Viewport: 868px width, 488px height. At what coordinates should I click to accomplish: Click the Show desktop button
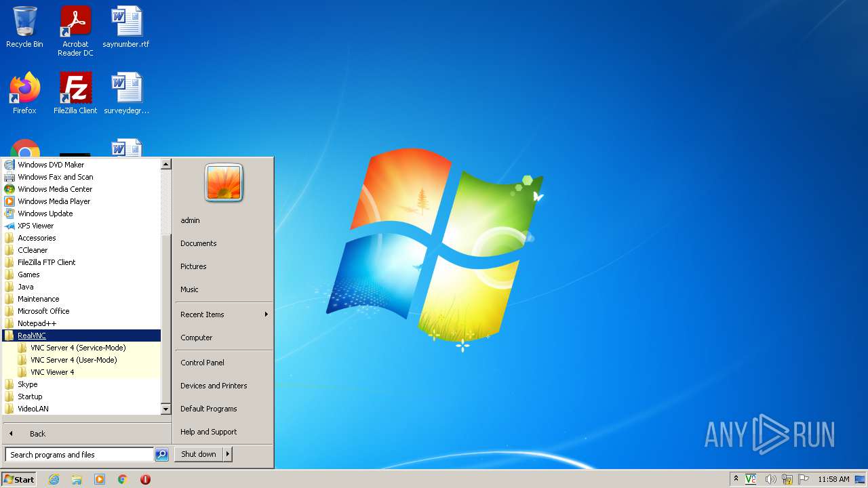coord(861,479)
